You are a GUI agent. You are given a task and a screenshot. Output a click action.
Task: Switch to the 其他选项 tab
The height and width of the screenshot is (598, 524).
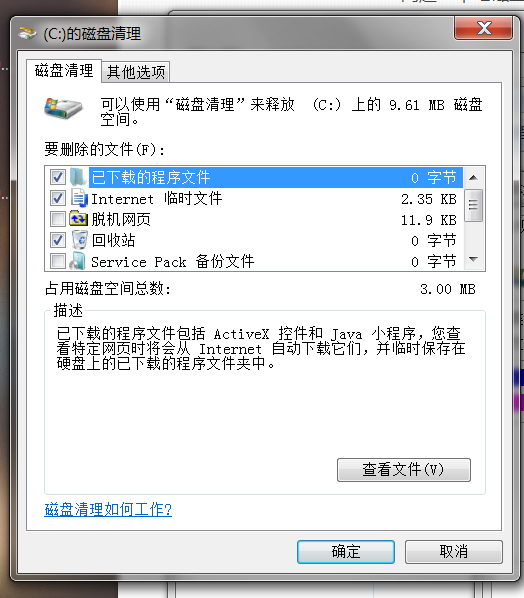[x=136, y=72]
